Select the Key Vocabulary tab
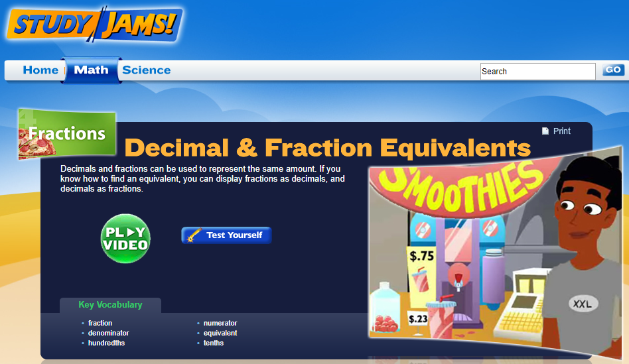Image resolution: width=629 pixels, height=364 pixels. (110, 305)
